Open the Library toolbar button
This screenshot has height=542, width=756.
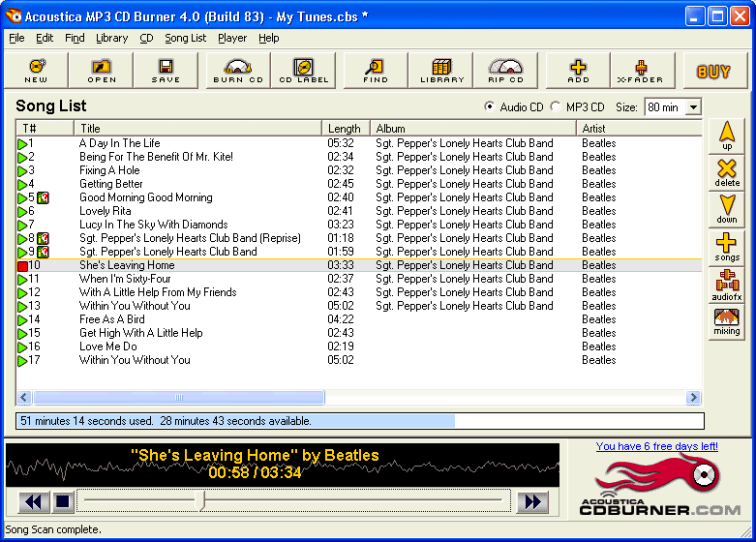(x=441, y=71)
